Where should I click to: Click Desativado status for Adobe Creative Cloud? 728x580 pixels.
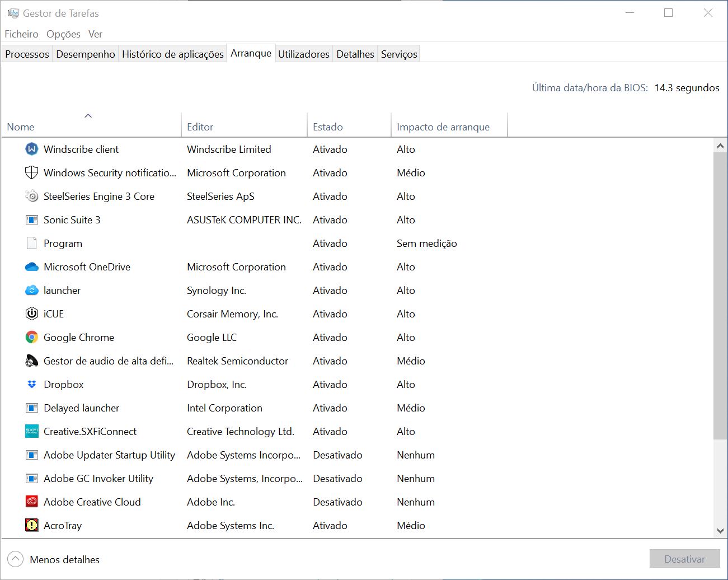(x=337, y=502)
